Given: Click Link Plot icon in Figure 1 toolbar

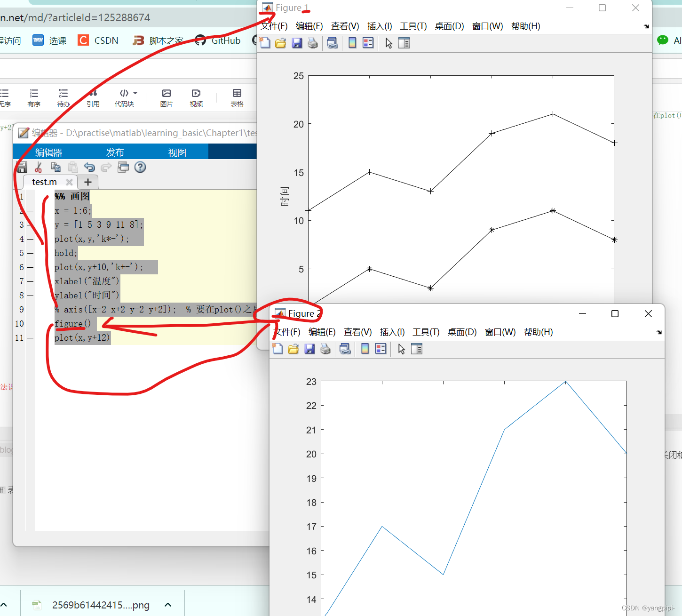Looking at the screenshot, I should (333, 43).
